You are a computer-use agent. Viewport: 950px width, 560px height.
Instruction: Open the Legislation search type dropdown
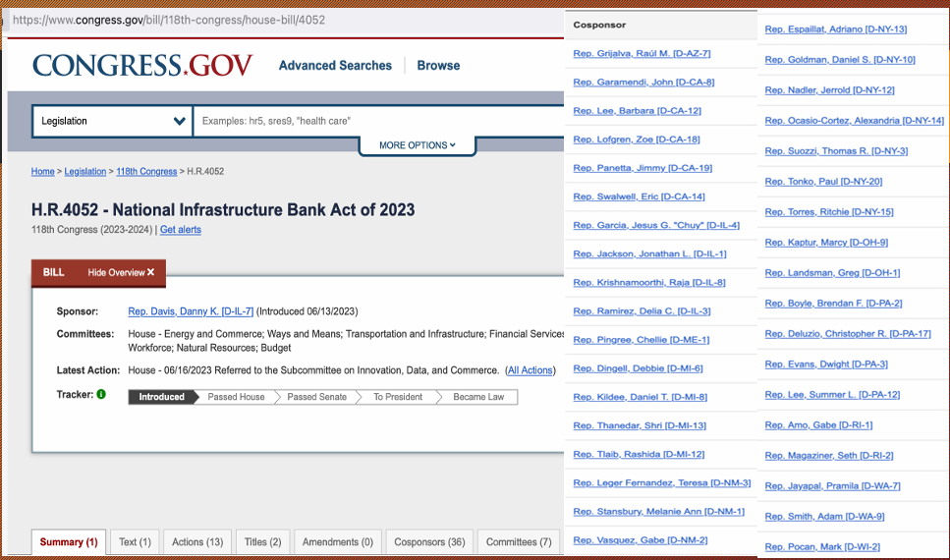coord(112,121)
